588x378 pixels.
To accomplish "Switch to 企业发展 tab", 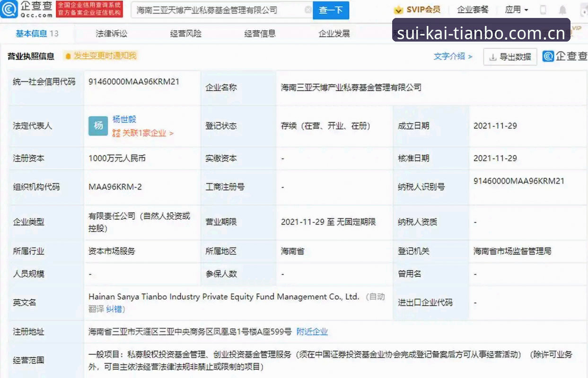I will point(334,34).
